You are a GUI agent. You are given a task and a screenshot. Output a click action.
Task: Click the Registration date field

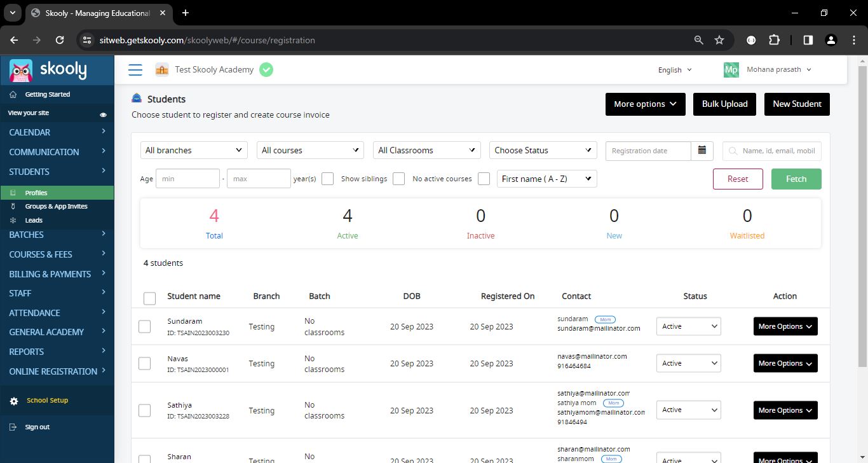(648, 151)
